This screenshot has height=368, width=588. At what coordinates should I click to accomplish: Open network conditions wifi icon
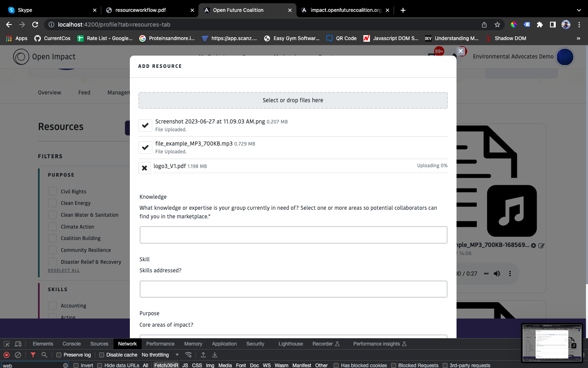coord(188,355)
